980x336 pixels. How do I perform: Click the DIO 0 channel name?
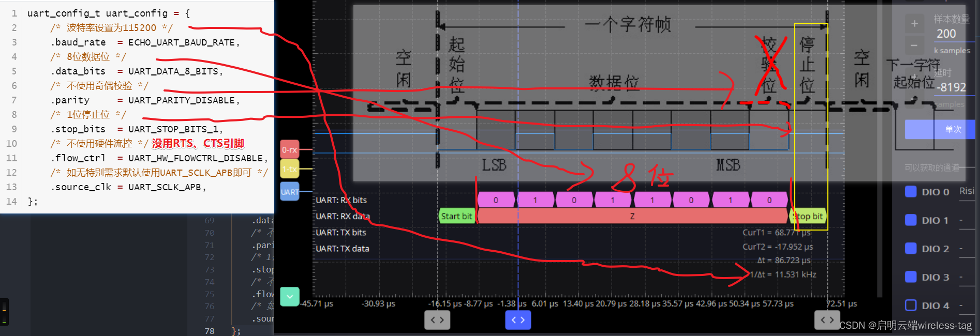[936, 192]
